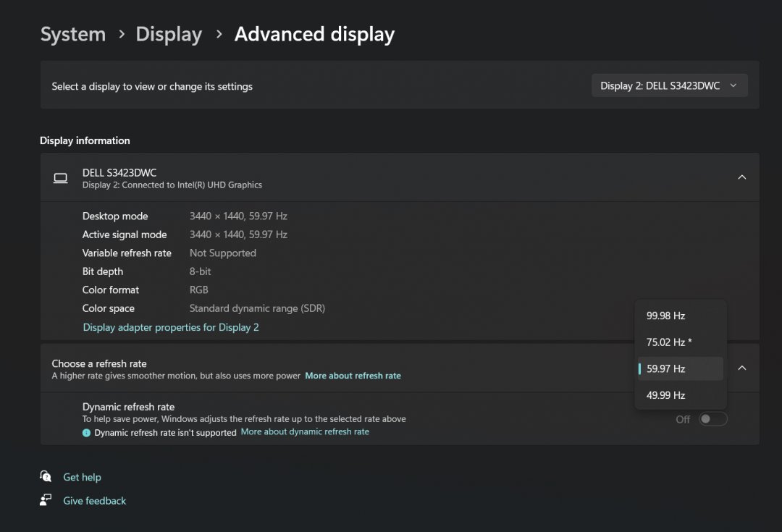Click the RGB color format value
782x532 pixels.
point(198,290)
